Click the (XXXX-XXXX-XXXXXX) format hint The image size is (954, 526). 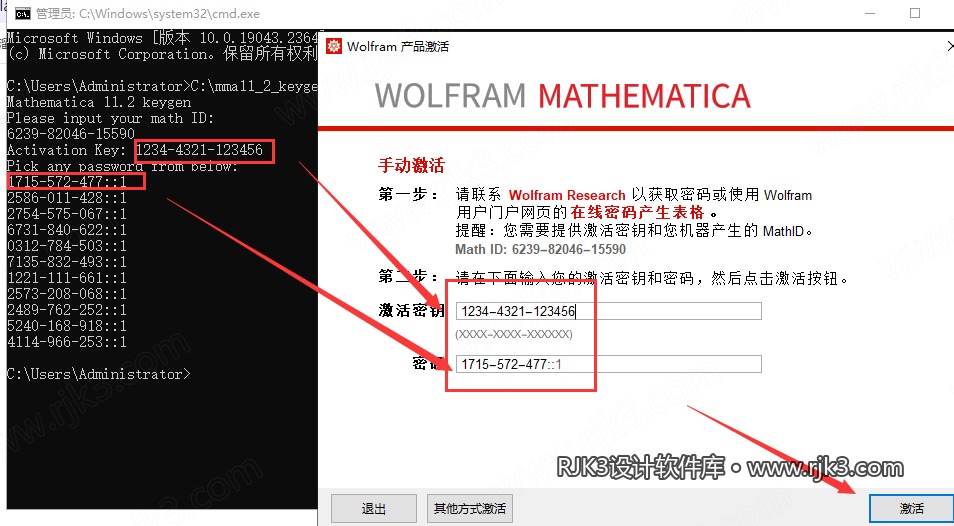[514, 334]
